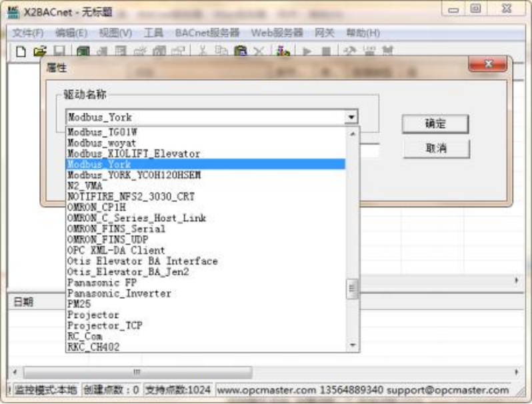532x404 pixels.
Task: Click 支持点数:1024 in the status bar
Action: pos(178,390)
